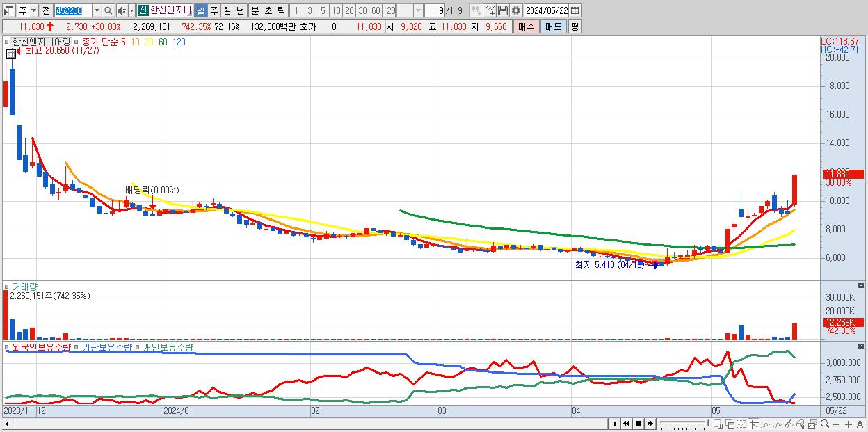Open the calendar date picker icon
The height and width of the screenshot is (432, 868).
tap(574, 10)
